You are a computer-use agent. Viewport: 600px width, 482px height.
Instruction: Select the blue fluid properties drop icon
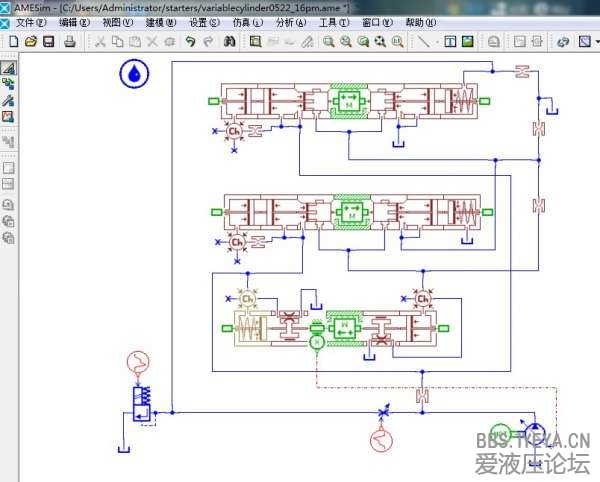coord(133,73)
